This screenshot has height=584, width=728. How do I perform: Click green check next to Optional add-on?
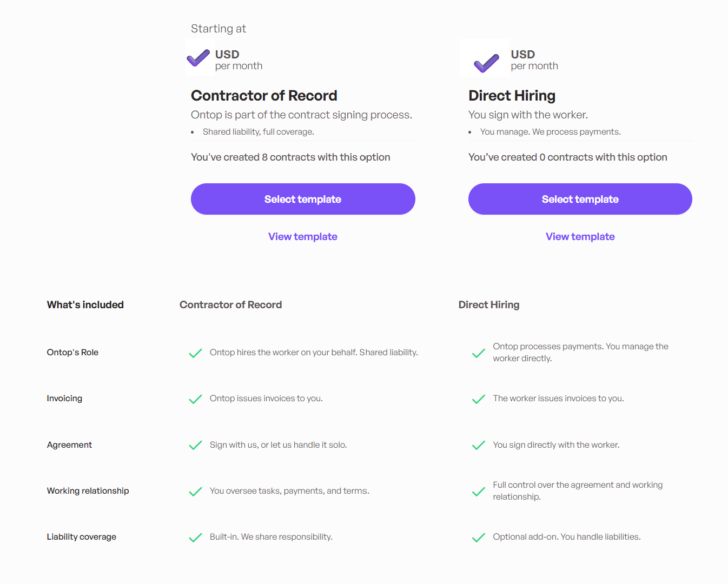(479, 537)
